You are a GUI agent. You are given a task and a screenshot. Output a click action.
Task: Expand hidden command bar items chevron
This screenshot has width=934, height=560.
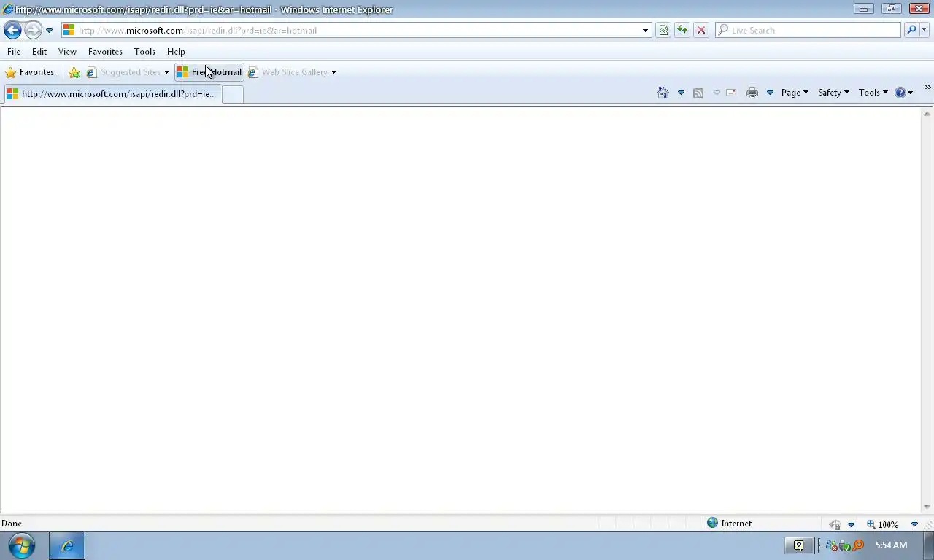(x=927, y=87)
